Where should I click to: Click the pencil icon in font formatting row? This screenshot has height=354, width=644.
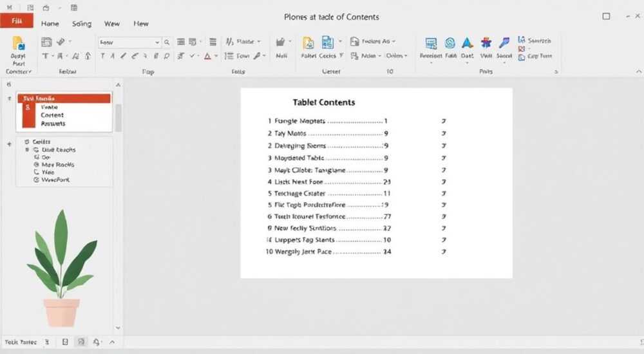pos(123,56)
